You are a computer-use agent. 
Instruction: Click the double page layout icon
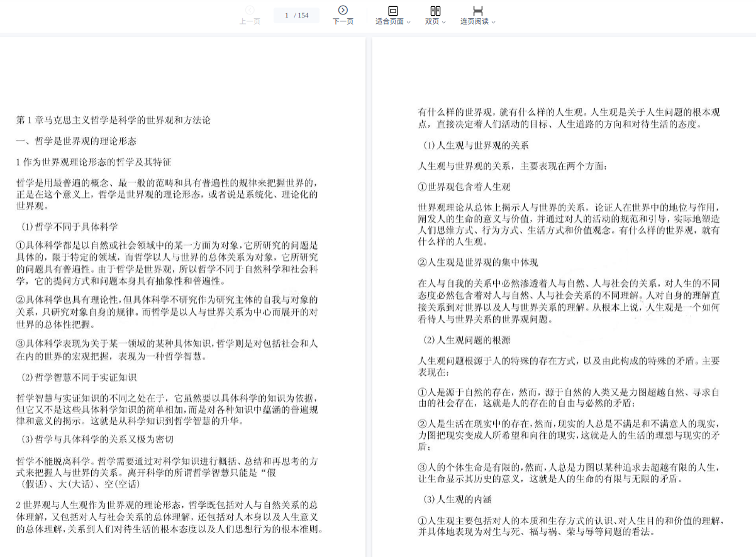[x=435, y=11]
